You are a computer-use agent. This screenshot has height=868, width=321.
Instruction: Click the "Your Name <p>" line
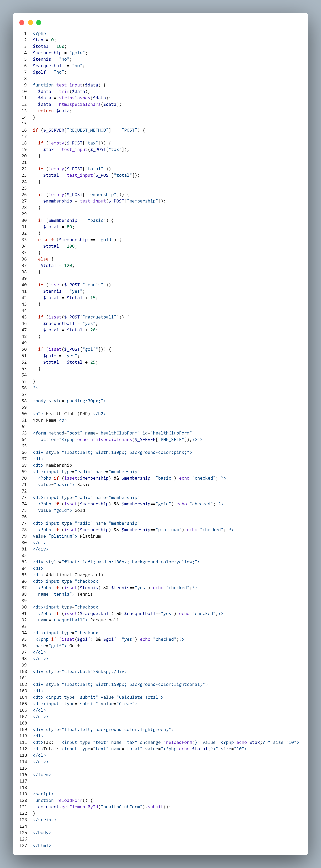(49, 420)
